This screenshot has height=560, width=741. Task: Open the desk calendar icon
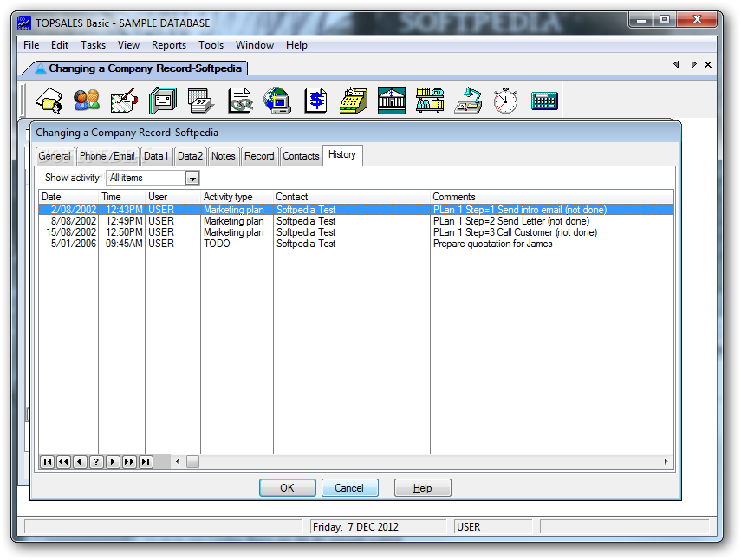point(201,101)
